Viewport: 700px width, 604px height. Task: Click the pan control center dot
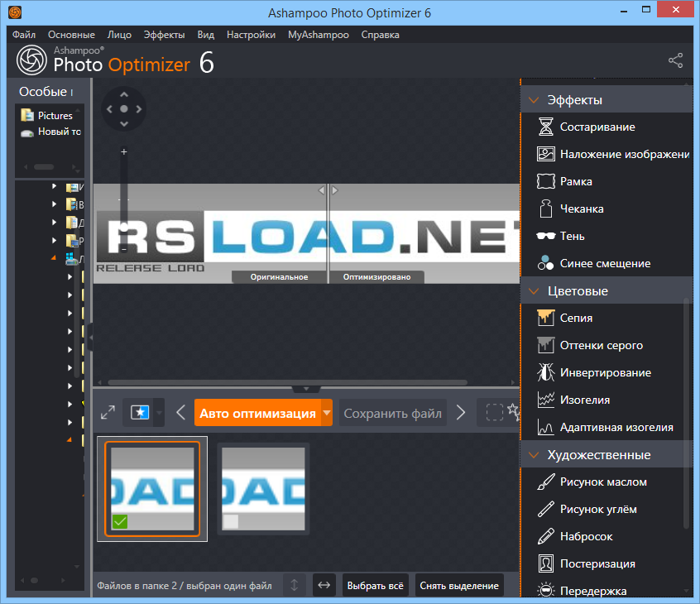[123, 108]
